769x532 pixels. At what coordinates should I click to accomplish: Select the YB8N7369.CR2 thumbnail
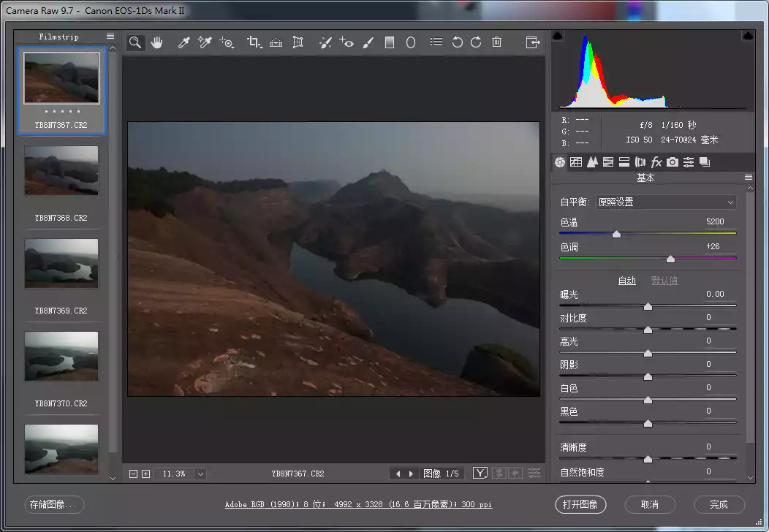(x=61, y=263)
